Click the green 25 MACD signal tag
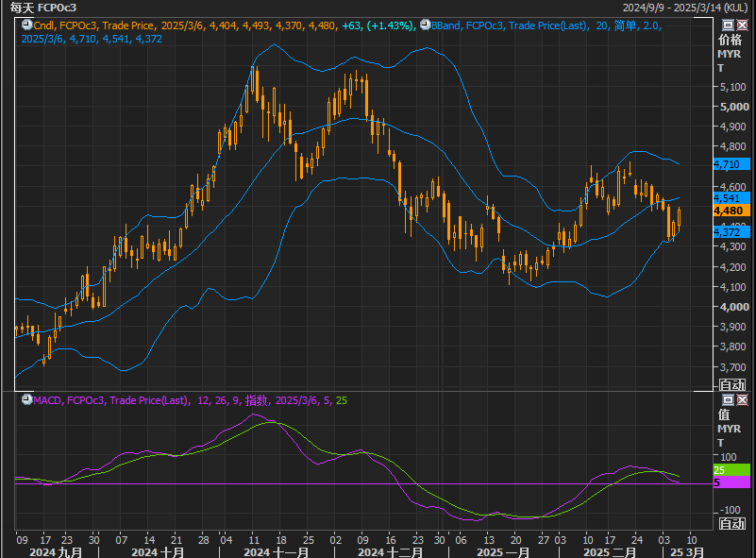The height and width of the screenshot is (558, 756). tap(731, 469)
